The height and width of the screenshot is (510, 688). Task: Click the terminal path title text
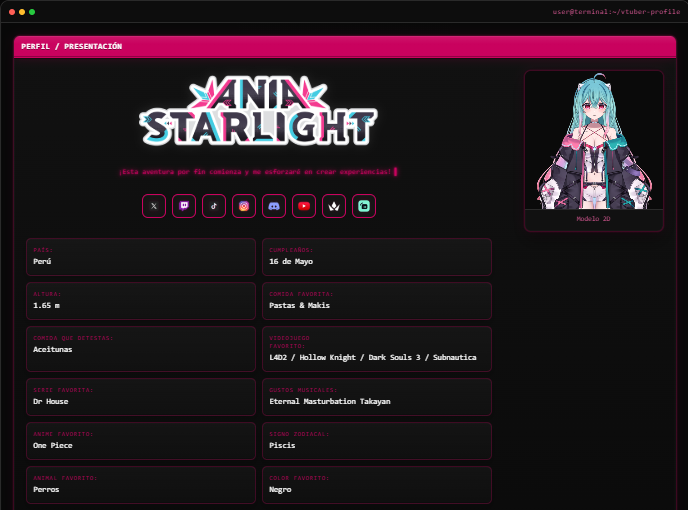pos(616,12)
